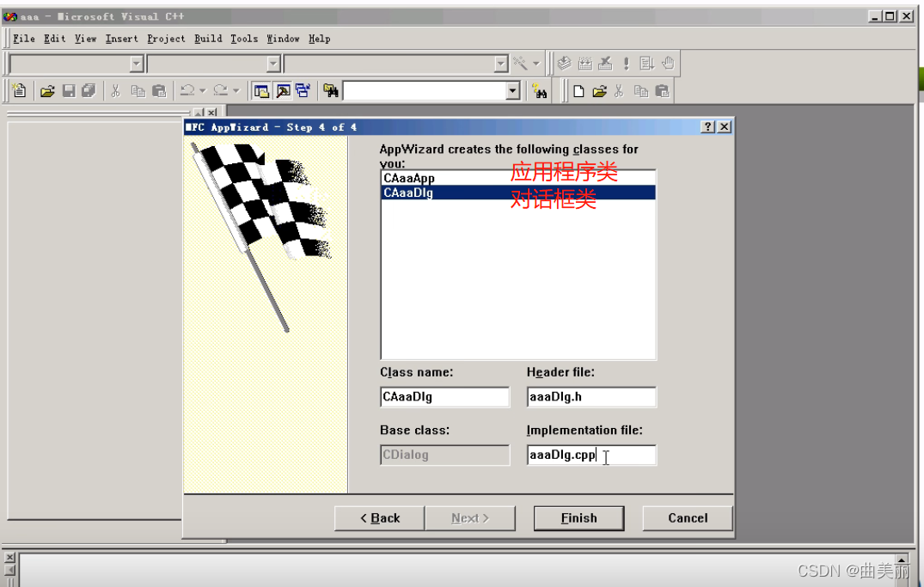
Task: Open the Find combo box dropdown arrow
Action: (512, 91)
